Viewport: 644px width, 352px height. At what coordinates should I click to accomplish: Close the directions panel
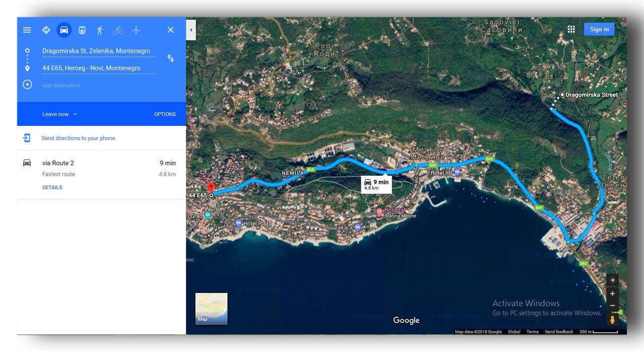point(171,30)
